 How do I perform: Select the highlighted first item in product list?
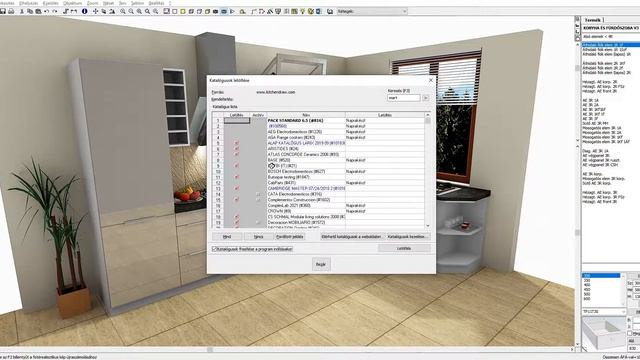(x=611, y=45)
